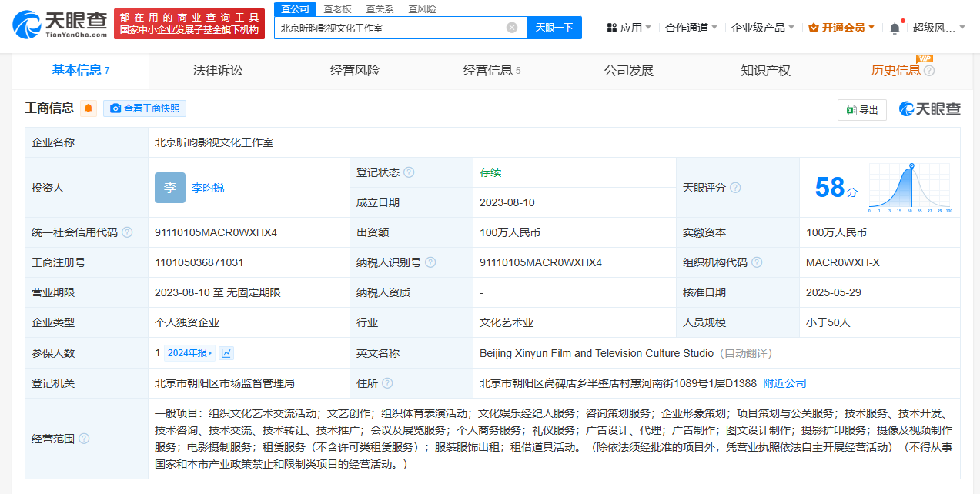Screen dimensions: 980x494
Task: Click the 导出 export button
Action: point(861,110)
